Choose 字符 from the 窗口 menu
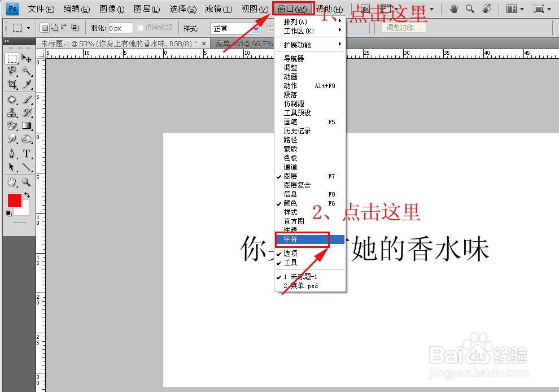559x392 pixels. click(291, 239)
